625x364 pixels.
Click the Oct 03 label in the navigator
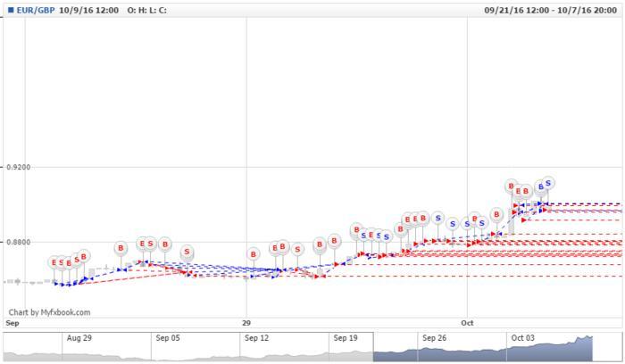click(x=523, y=339)
